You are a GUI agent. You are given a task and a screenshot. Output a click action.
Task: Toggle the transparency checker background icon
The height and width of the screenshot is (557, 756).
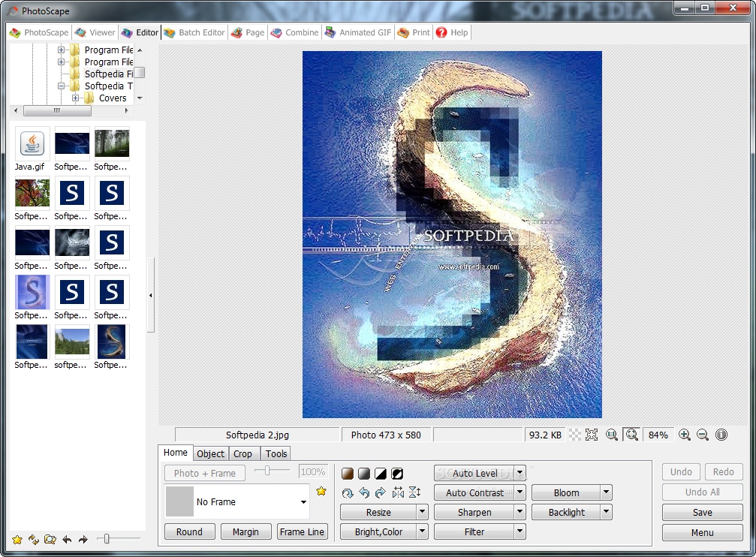coord(575,435)
